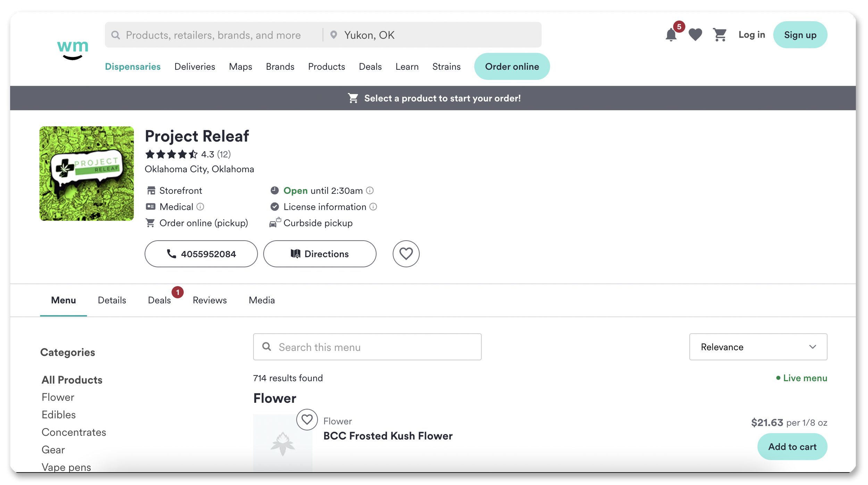Screen dimensions: 868x485
Task: Select the Sign up button
Action: (800, 34)
